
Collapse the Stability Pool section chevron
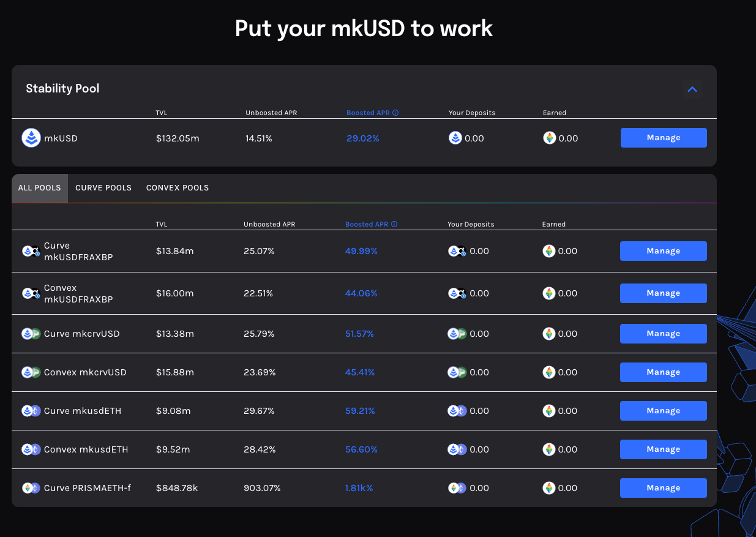click(x=692, y=89)
